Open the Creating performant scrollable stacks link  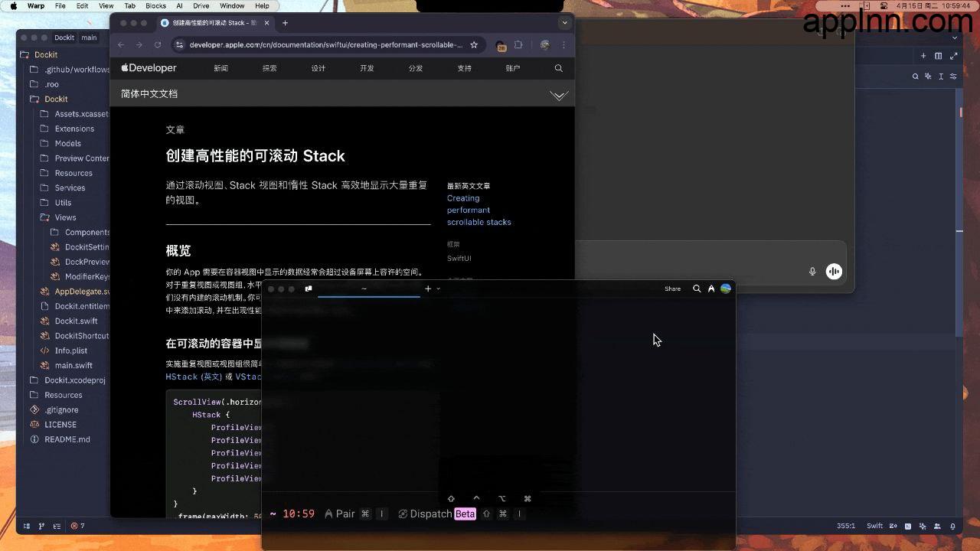(479, 210)
